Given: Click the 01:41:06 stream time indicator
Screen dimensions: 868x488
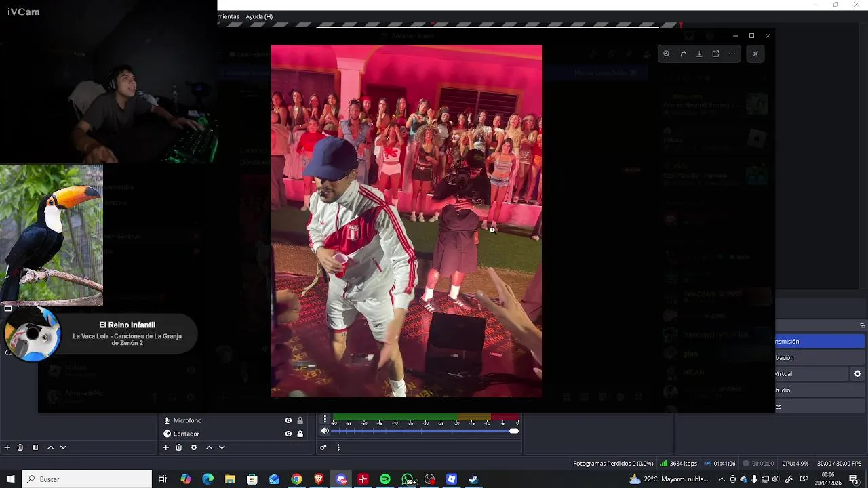Looking at the screenshot, I should (720, 464).
